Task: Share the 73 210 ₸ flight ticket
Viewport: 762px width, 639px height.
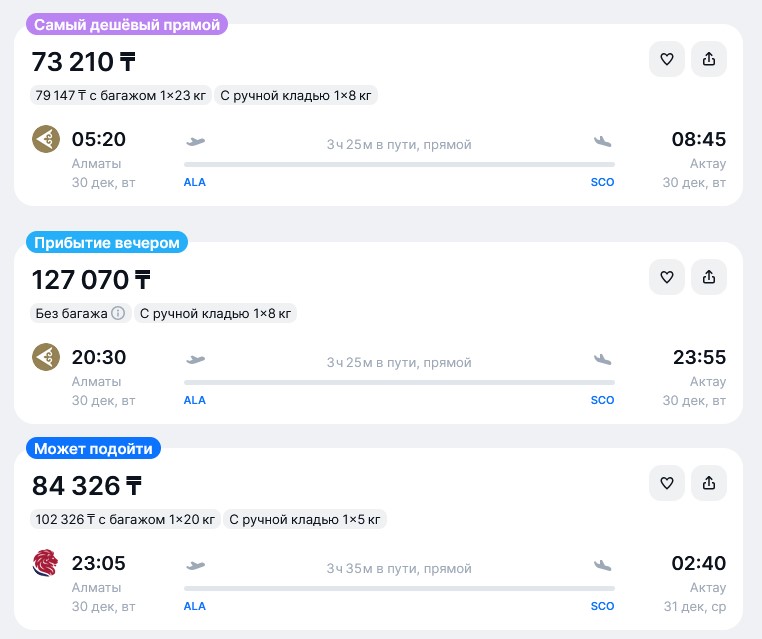Action: click(709, 59)
